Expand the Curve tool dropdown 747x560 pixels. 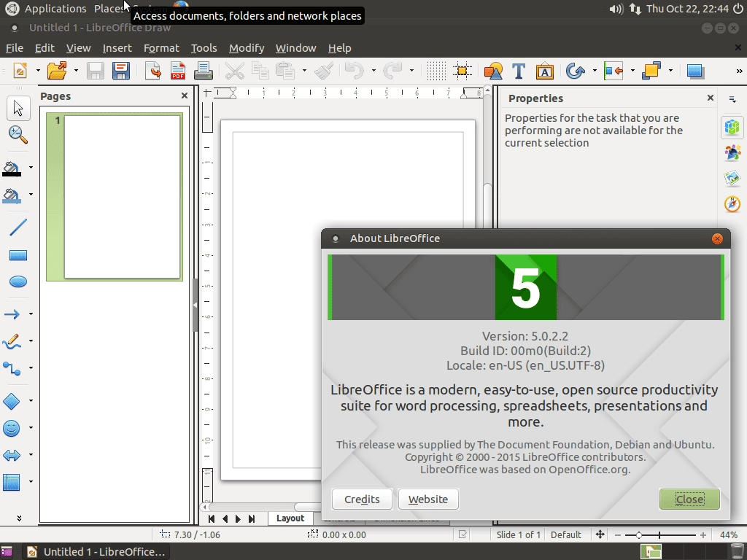click(31, 341)
